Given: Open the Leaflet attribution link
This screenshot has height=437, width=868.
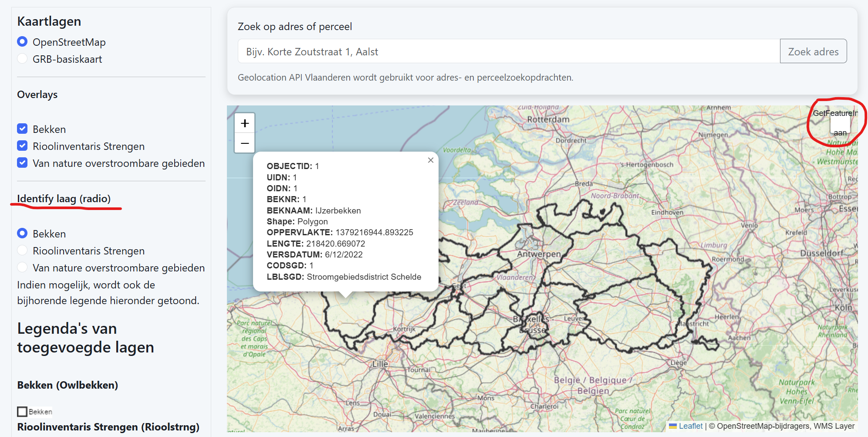Looking at the screenshot, I should tap(690, 426).
